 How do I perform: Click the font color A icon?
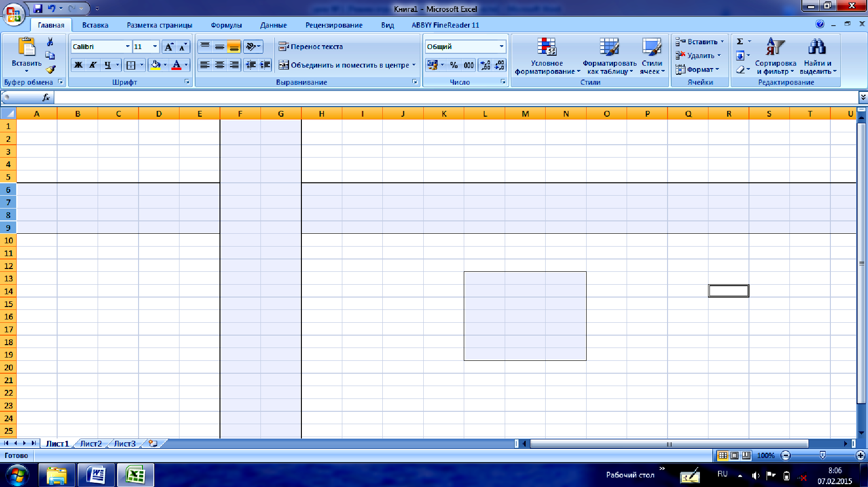[x=176, y=65]
